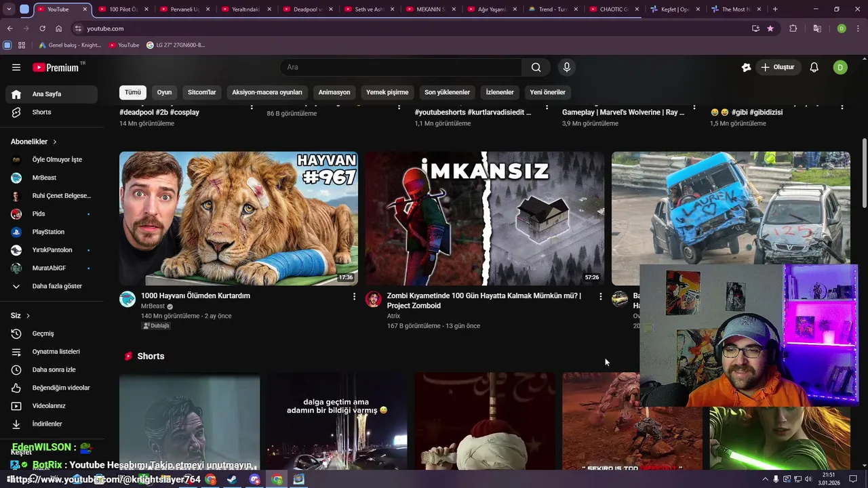Click the Atrix channel avatar
Screen dimensions: 868x488
pos(374,299)
